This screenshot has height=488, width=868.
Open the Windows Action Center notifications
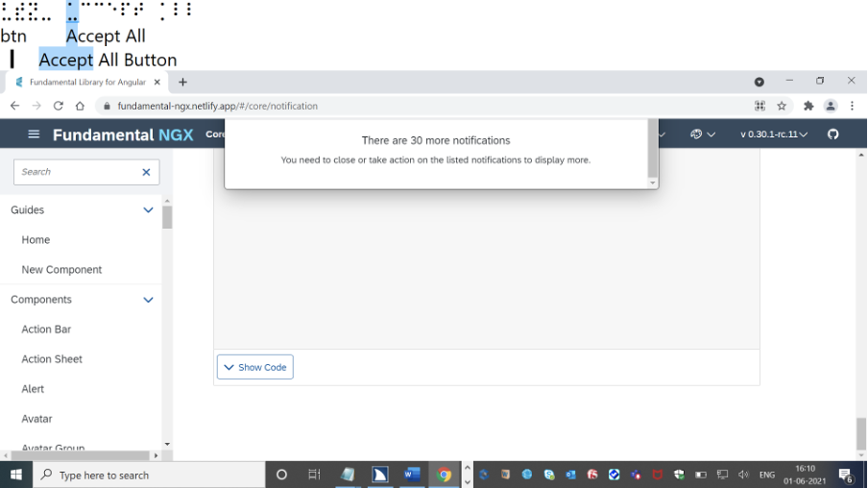[x=846, y=475]
